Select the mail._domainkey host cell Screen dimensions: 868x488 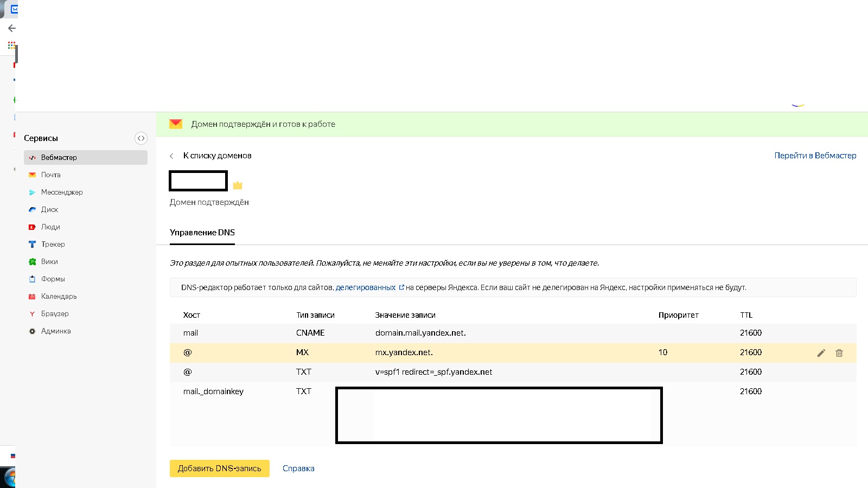(x=213, y=391)
